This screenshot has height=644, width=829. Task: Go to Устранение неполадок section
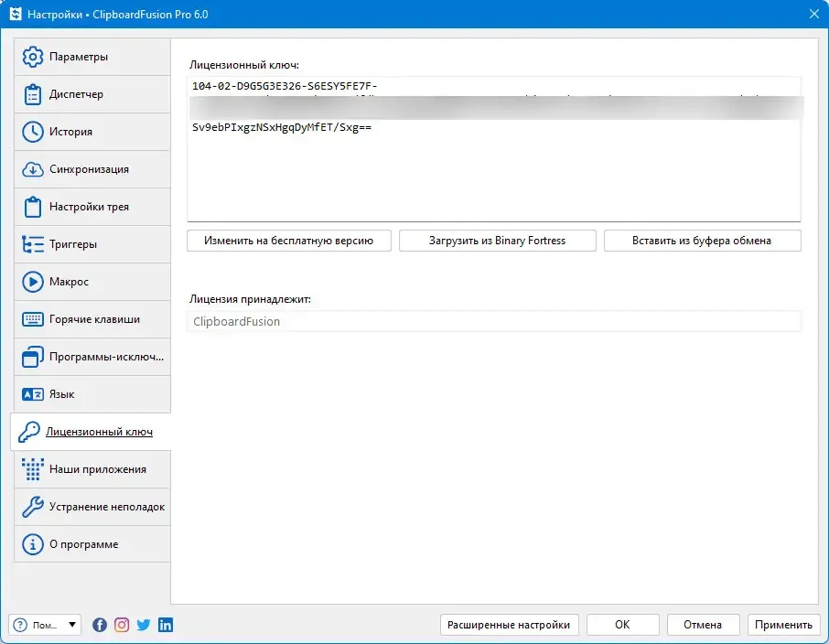point(92,507)
